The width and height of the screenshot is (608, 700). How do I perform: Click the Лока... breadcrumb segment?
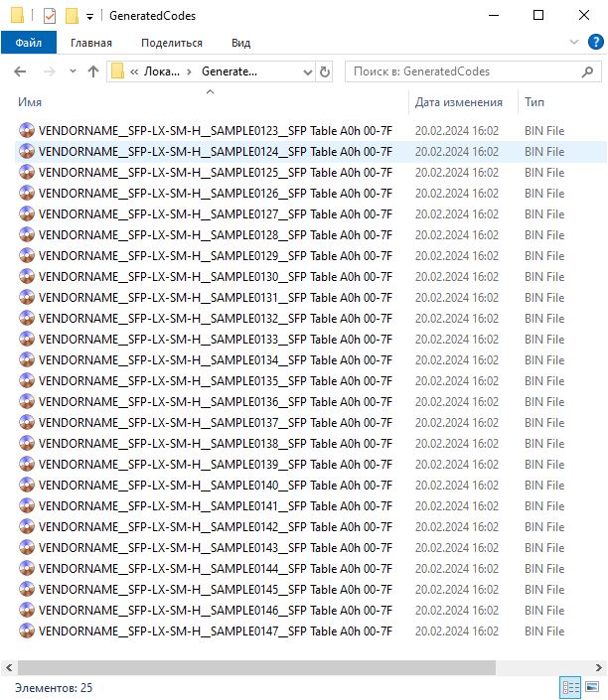(161, 71)
